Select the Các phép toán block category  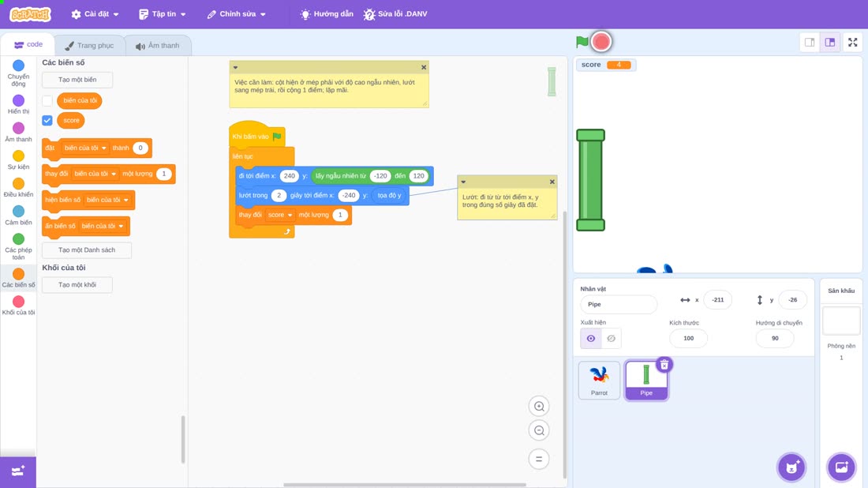[18, 246]
